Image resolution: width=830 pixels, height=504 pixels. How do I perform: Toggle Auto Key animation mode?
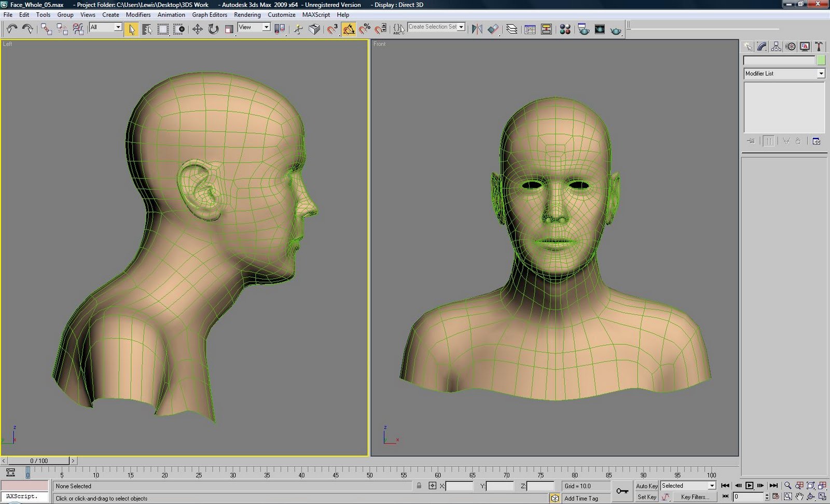[x=646, y=486]
